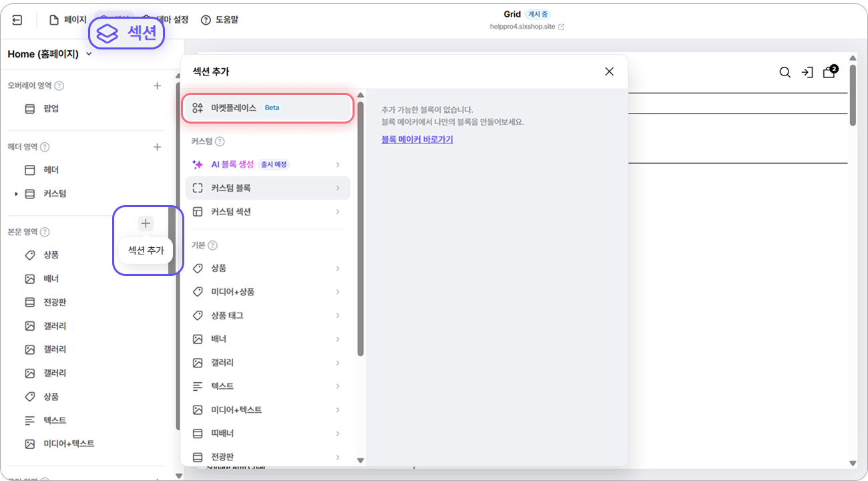Screen dimensions: 868x481
Task: Click the plus button in 본문 영역
Action: point(146,224)
